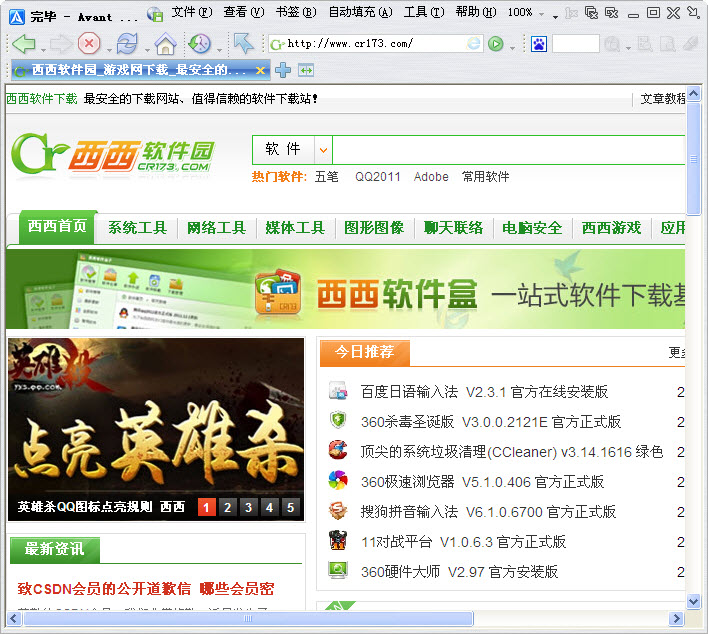Open the Stop button dropdown arrow
This screenshot has width=708, height=634.
coord(109,49)
